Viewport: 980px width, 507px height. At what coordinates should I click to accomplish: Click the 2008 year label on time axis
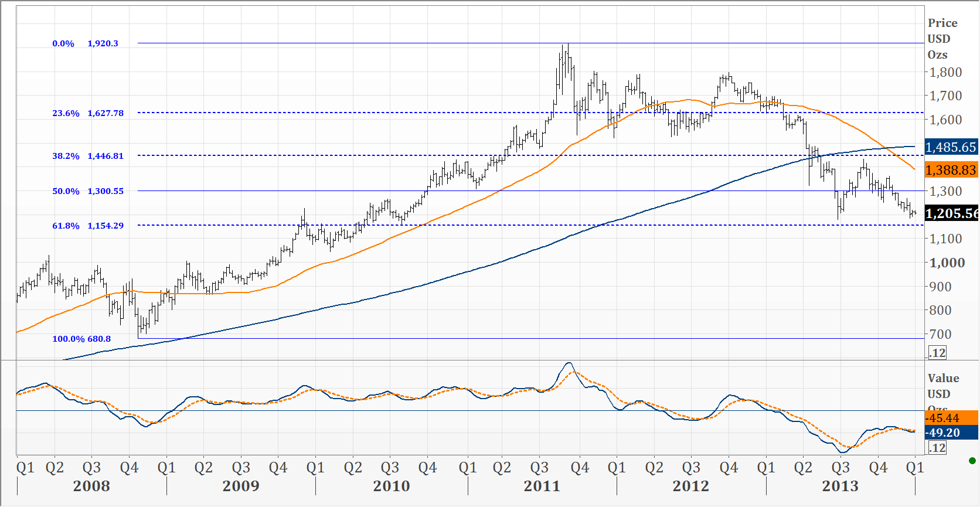(91, 486)
